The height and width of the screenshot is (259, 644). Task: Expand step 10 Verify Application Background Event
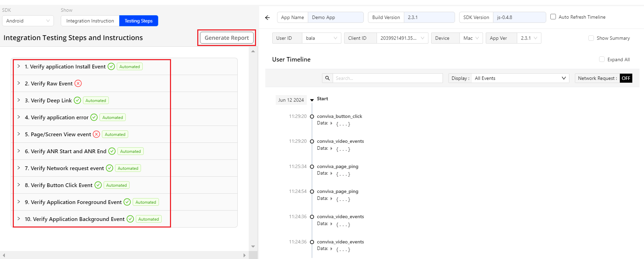coord(19,219)
